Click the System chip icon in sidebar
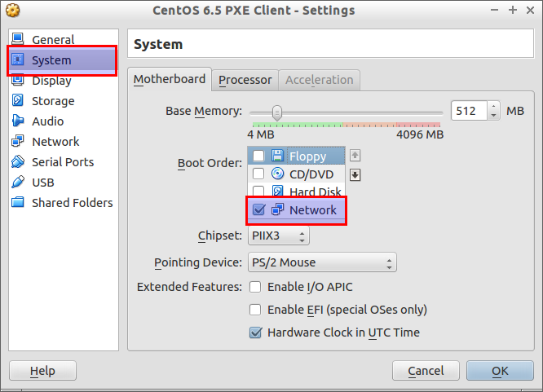The width and height of the screenshot is (543, 392). tap(18, 59)
